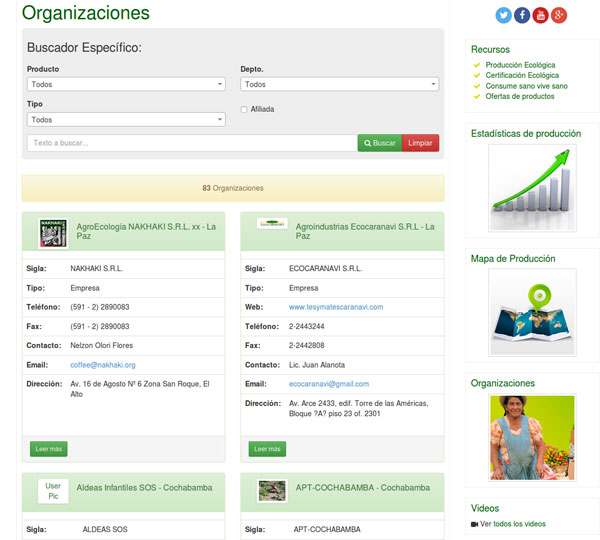
Task: Click the Estadísticas de producción heading
Action: tap(526, 134)
